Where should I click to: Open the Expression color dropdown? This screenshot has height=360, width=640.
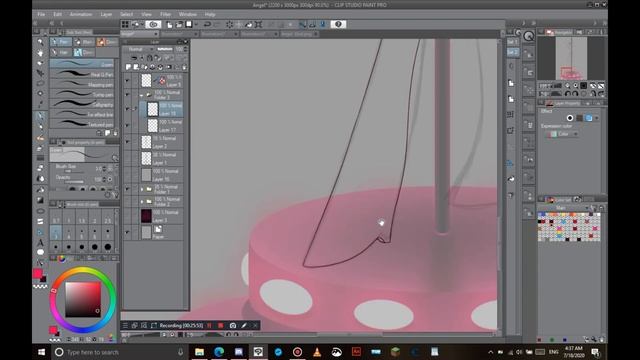(563, 134)
